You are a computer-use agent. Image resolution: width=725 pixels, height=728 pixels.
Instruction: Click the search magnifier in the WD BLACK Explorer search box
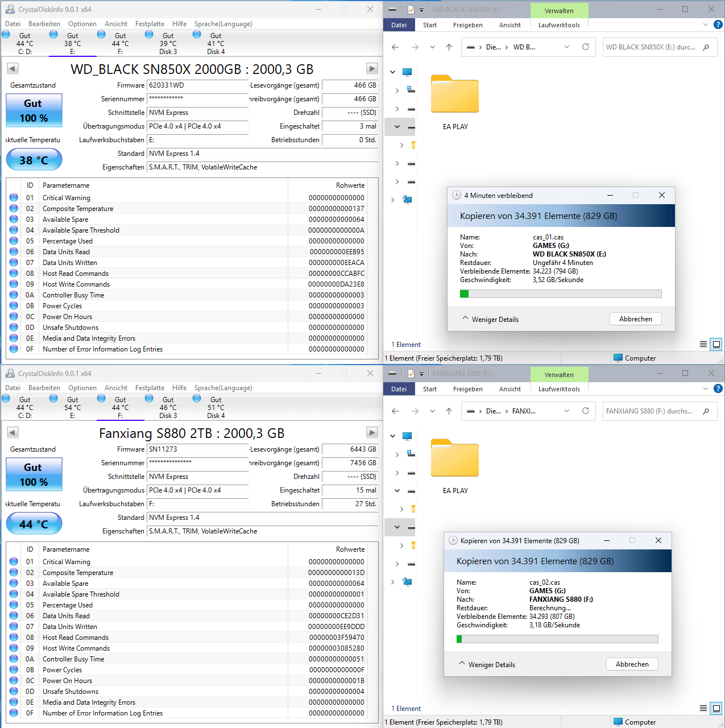tap(706, 47)
